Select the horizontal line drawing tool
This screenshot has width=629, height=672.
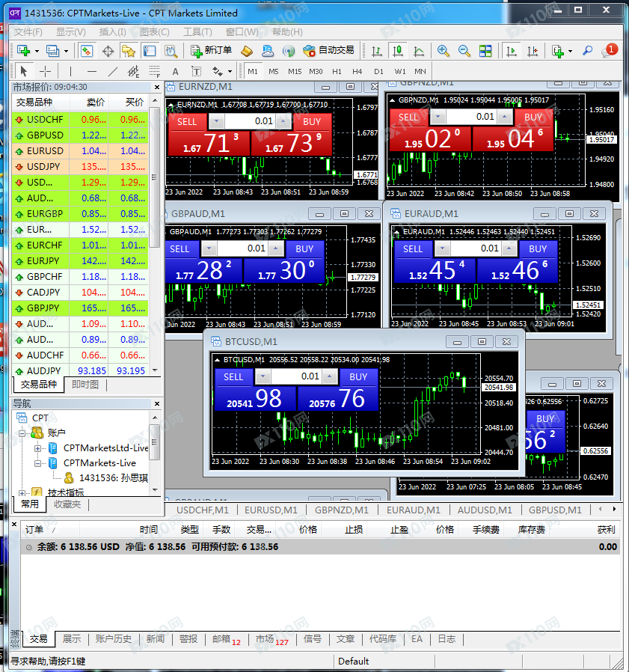click(x=92, y=71)
